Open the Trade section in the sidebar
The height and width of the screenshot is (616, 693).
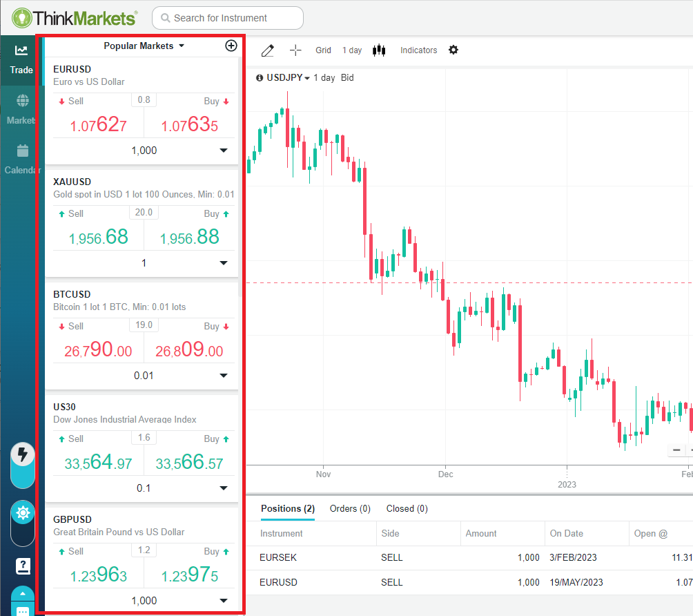(21, 60)
